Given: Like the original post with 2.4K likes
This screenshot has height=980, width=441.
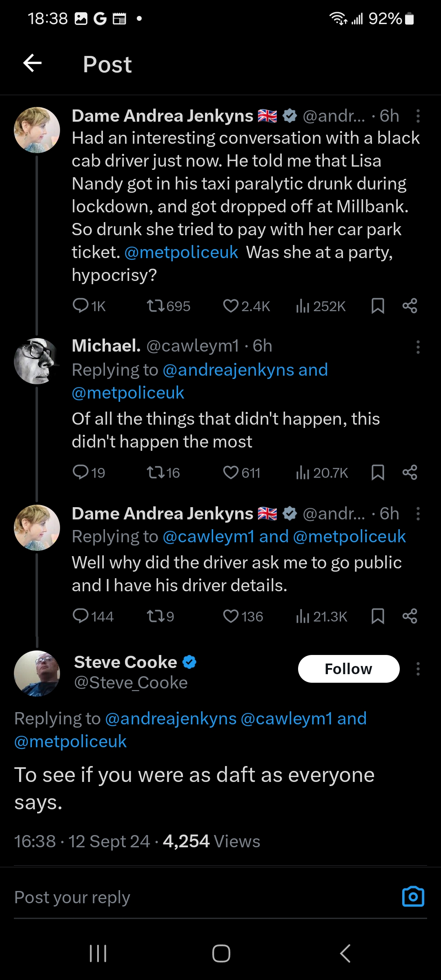Looking at the screenshot, I should pyautogui.click(x=231, y=306).
